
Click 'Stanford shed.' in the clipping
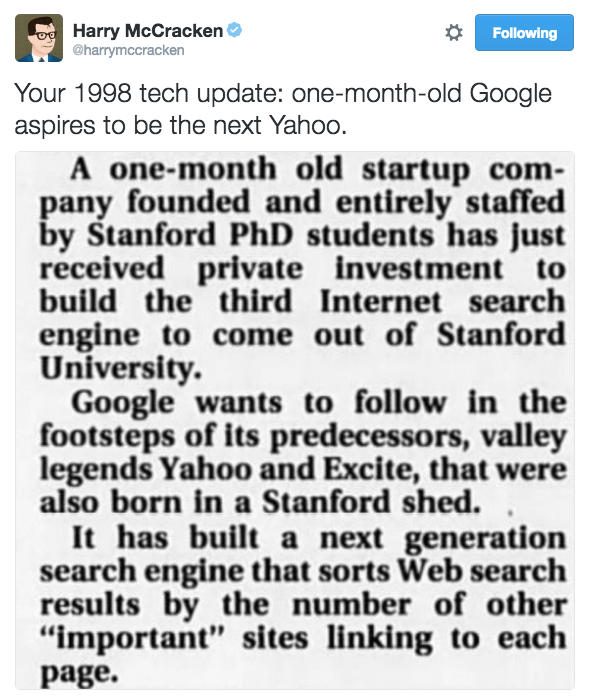point(372,502)
